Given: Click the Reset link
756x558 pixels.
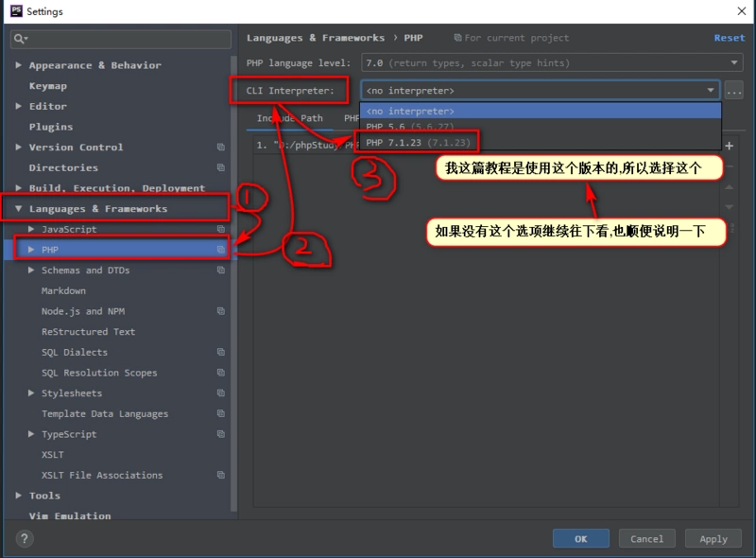Looking at the screenshot, I should coord(729,38).
